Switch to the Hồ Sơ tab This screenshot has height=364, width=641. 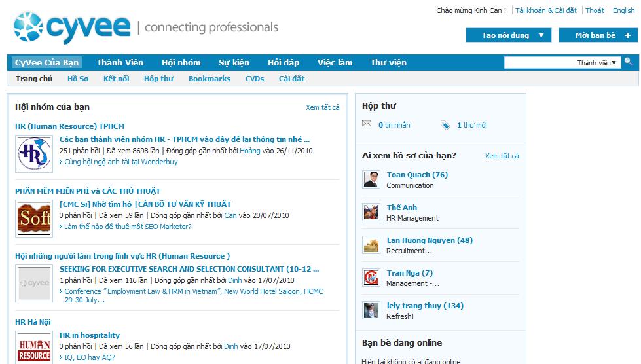click(78, 79)
